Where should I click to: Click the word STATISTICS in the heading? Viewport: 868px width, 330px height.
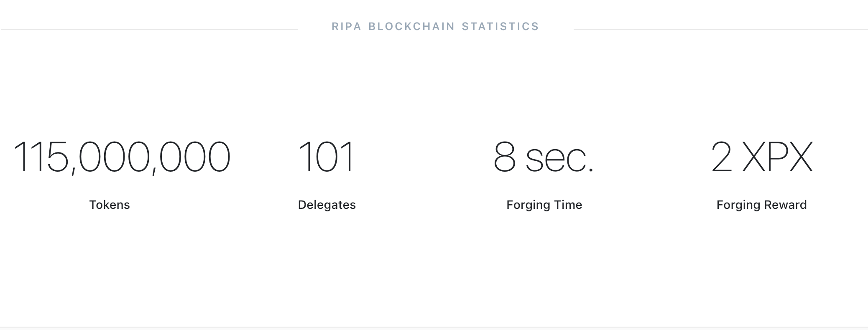(x=500, y=27)
